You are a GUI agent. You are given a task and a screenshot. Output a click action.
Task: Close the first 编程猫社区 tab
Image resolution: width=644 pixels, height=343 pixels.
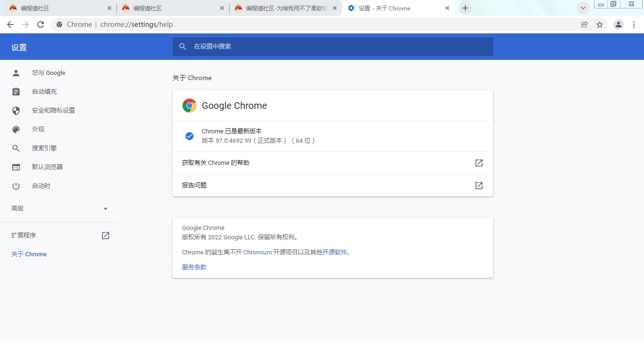[109, 8]
